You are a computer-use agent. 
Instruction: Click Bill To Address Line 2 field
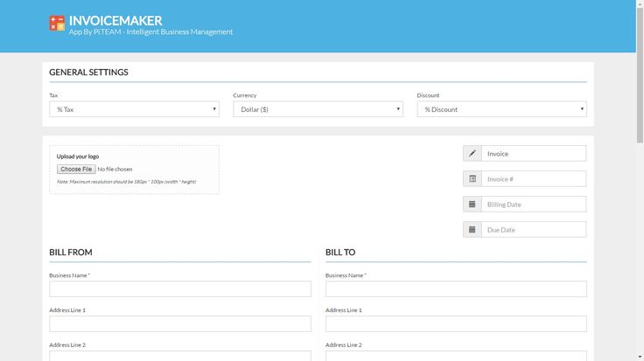coord(456,356)
